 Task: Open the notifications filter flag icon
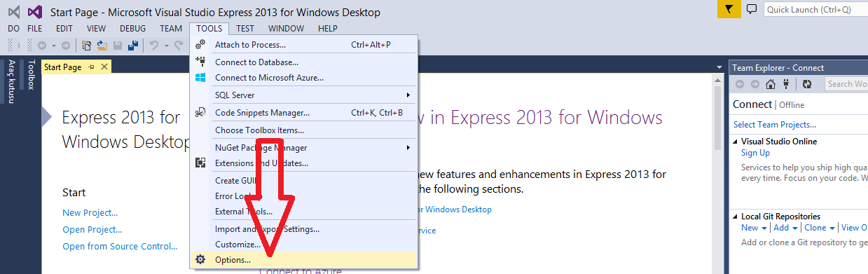(x=729, y=9)
